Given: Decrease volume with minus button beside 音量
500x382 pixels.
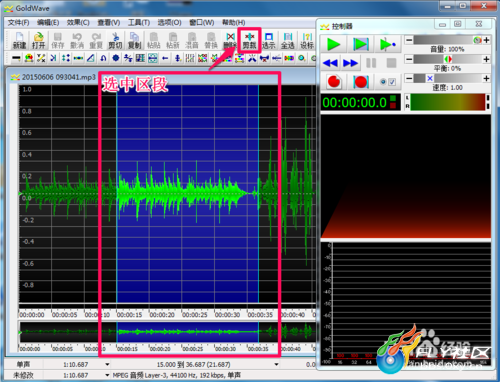Looking at the screenshot, I should (x=409, y=40).
